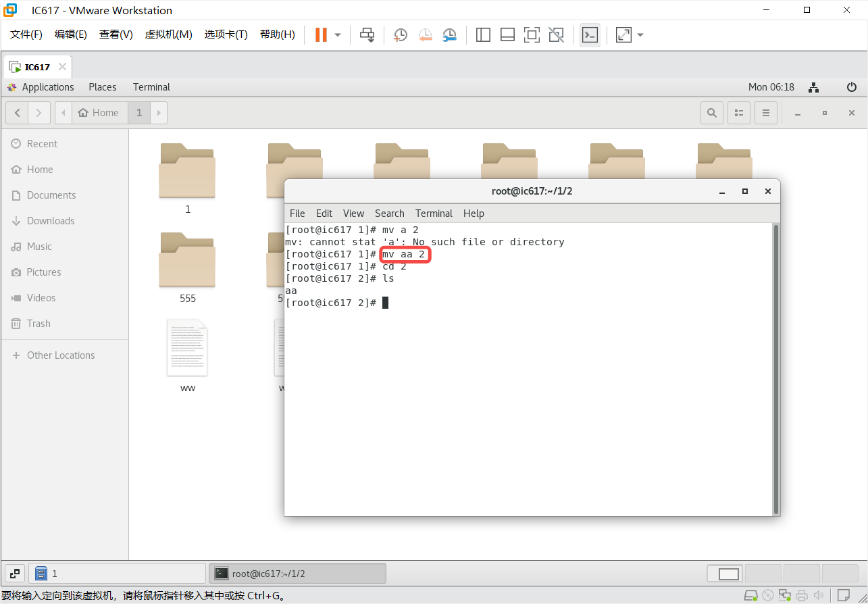Toggle the console view icon in VMware toolbar
The image size is (868, 604).
590,34
